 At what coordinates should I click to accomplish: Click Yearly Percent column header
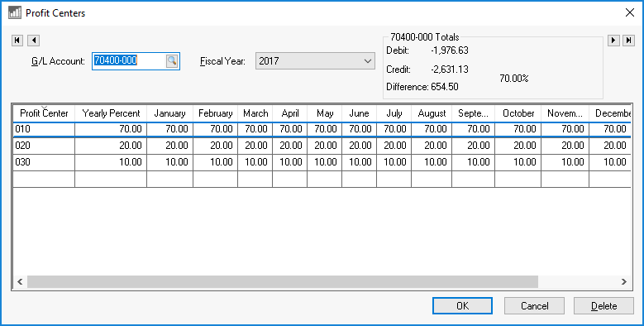point(111,113)
